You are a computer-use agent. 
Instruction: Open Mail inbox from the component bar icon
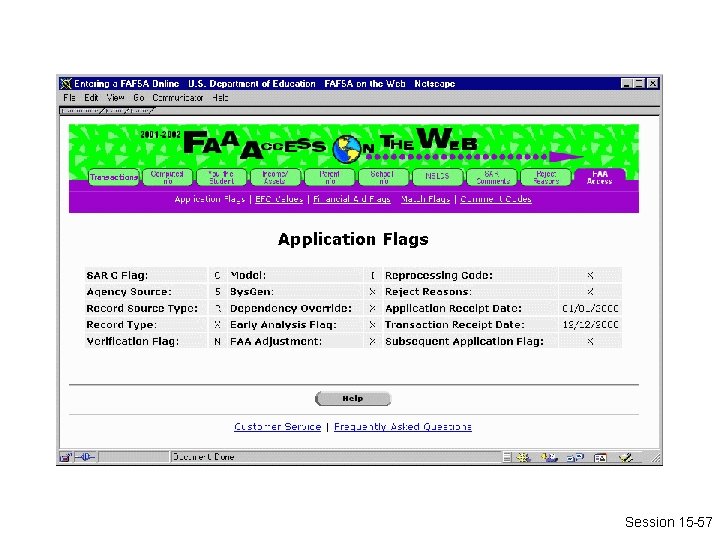pyautogui.click(x=549, y=457)
